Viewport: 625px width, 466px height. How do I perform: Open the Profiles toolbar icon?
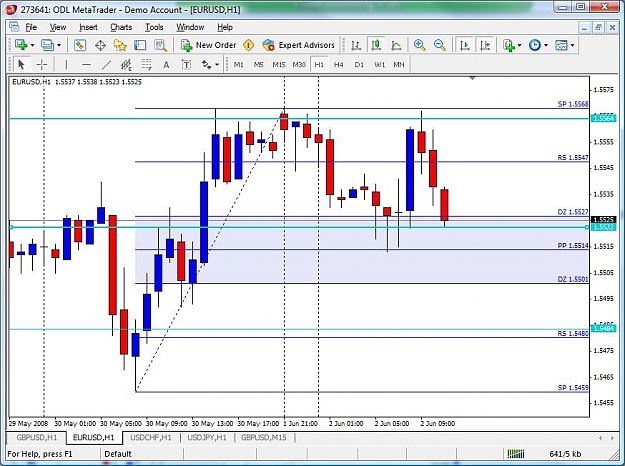47,45
